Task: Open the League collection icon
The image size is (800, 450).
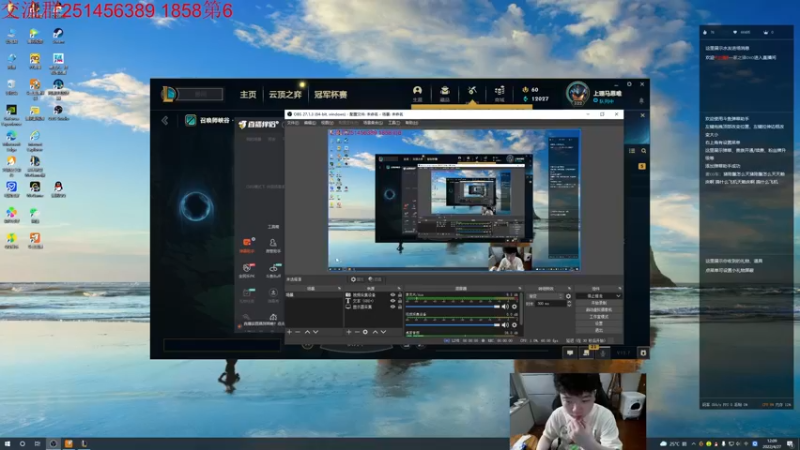Action: (x=445, y=92)
